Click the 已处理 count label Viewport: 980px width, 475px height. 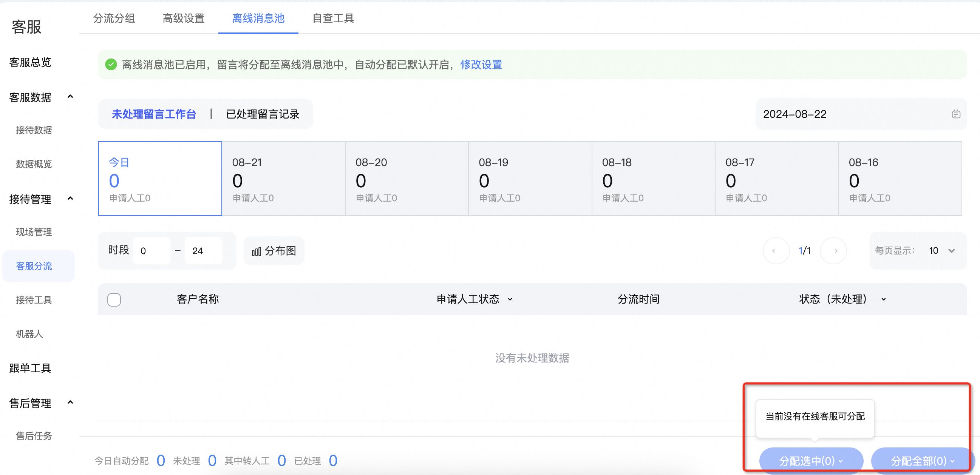(308, 461)
